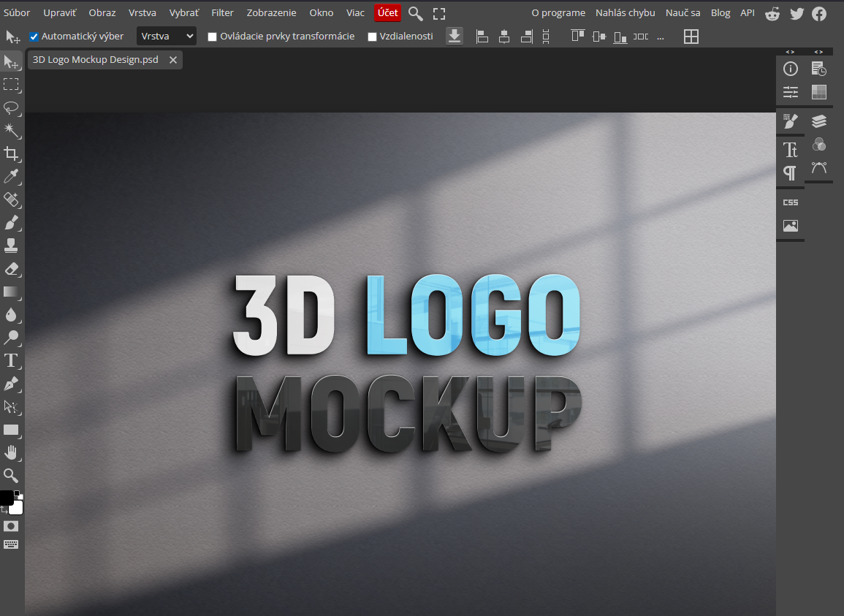Select the Type text tool

click(11, 360)
